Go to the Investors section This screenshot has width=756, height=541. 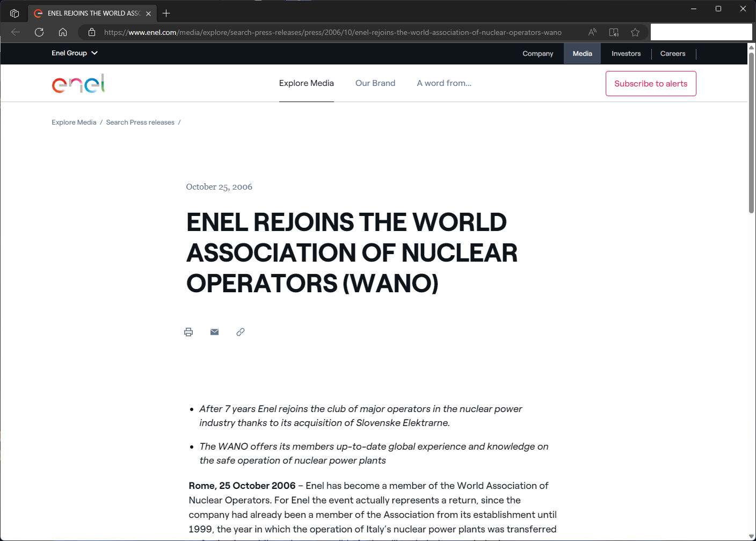click(x=626, y=54)
